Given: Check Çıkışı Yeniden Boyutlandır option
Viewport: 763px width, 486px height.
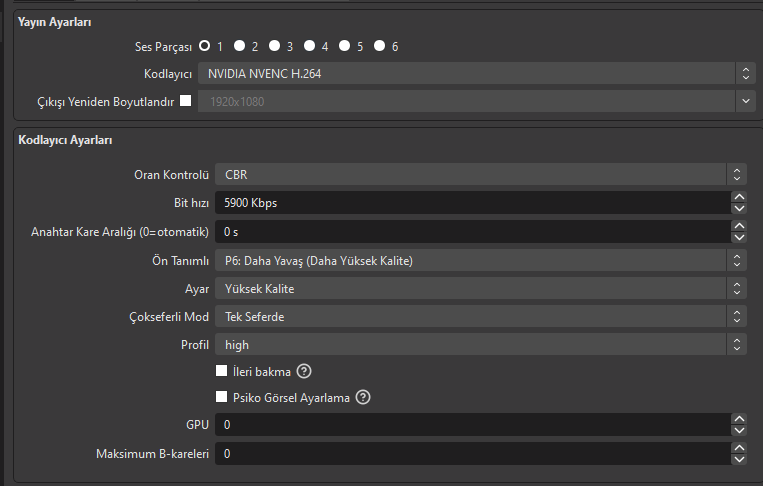Looking at the screenshot, I should pos(185,101).
